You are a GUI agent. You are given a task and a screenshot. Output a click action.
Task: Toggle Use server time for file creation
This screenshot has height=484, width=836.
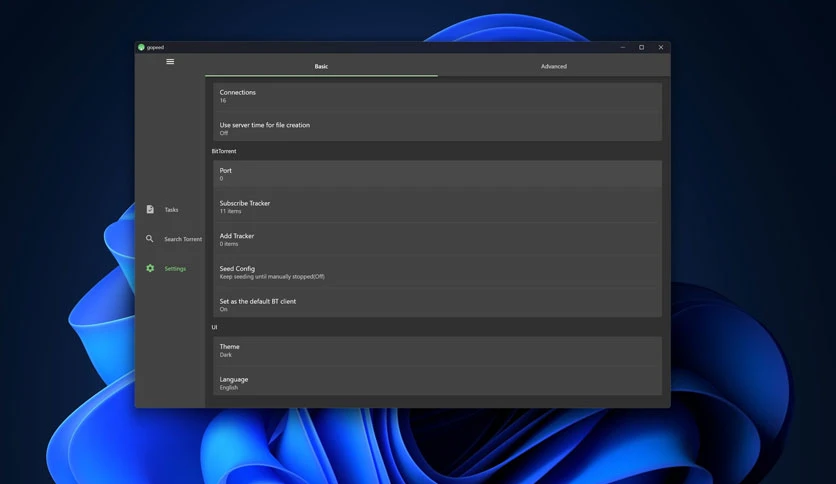click(437, 128)
